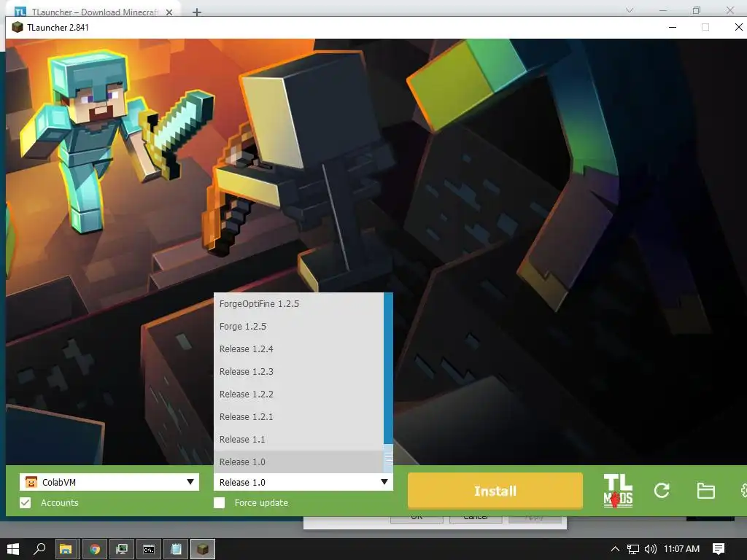The width and height of the screenshot is (747, 560).
Task: Pick highlighted Release 1.0 list entry
Action: click(x=298, y=462)
